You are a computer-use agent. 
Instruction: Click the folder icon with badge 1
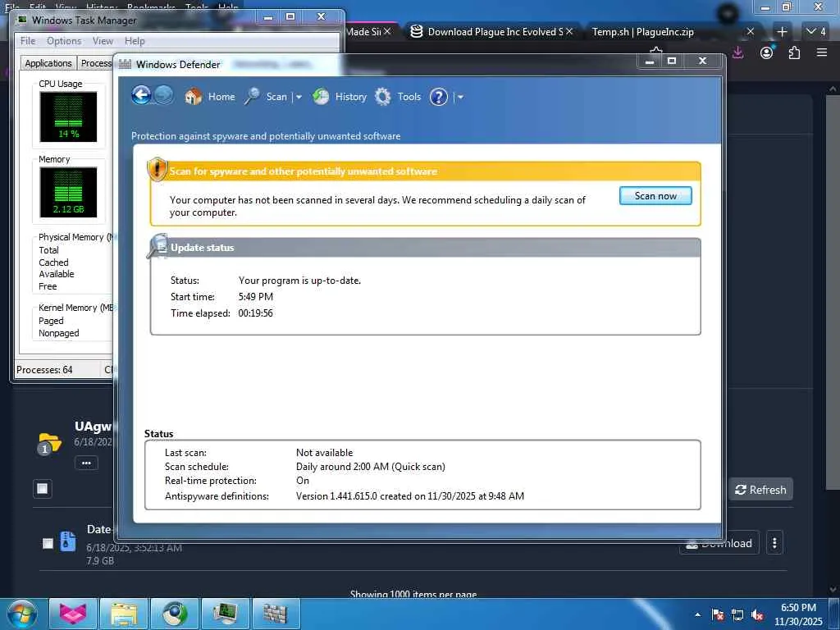coord(49,444)
